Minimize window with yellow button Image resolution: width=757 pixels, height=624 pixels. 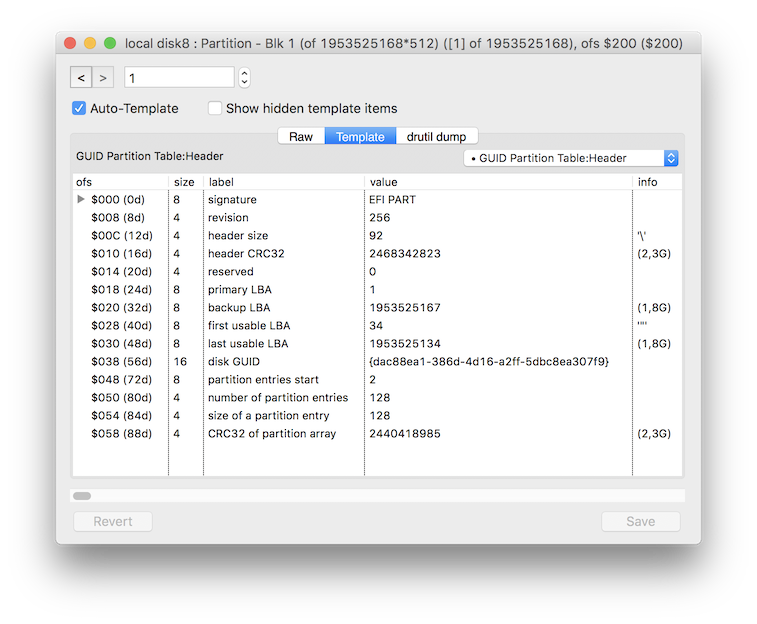pos(90,43)
